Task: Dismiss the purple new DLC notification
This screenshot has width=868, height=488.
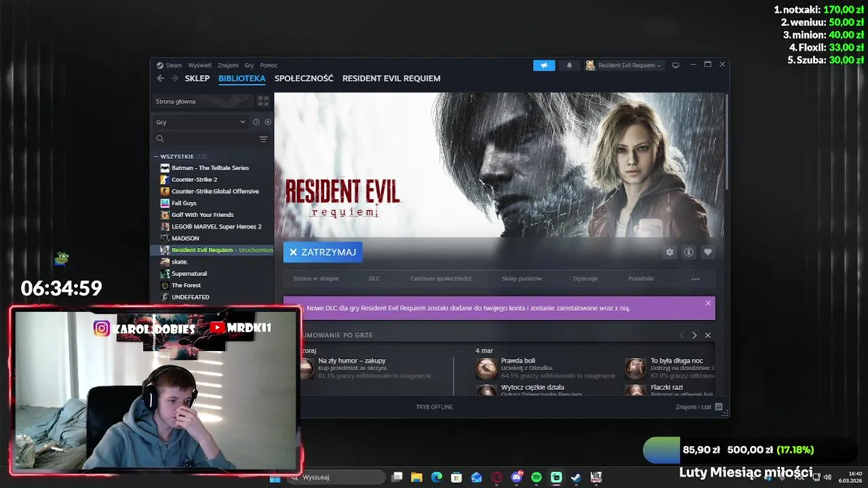Action: (708, 303)
